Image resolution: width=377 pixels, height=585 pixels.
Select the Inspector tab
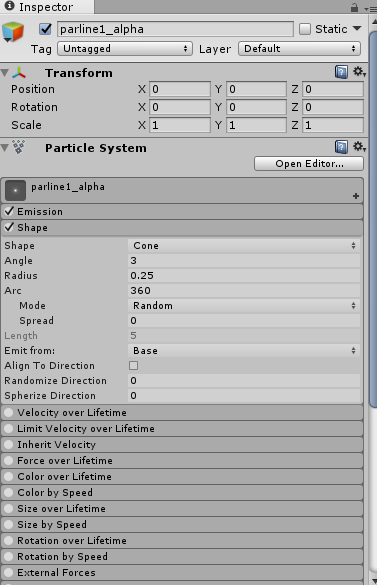point(47,7)
